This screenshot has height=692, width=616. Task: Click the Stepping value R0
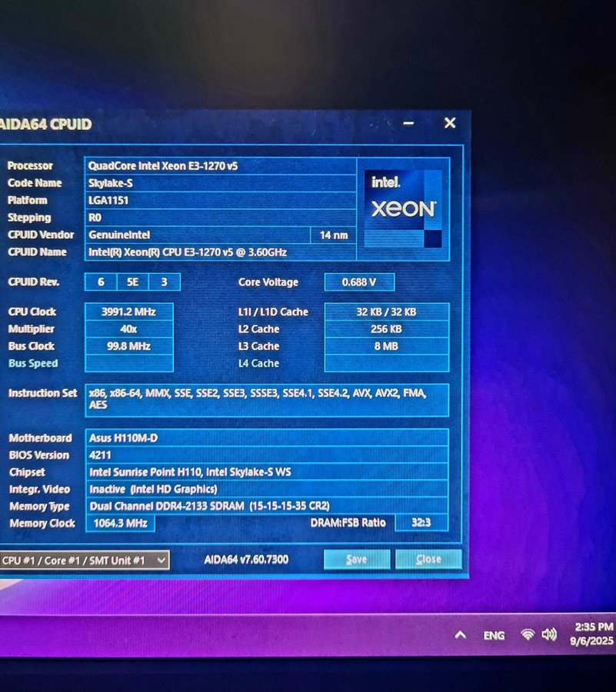pyautogui.click(x=220, y=218)
